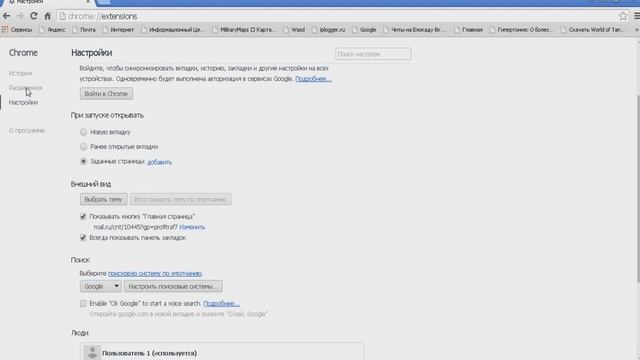The height and width of the screenshot is (360, 640).
Task: Follow the Подробнее link under sync text
Action: 313,78
